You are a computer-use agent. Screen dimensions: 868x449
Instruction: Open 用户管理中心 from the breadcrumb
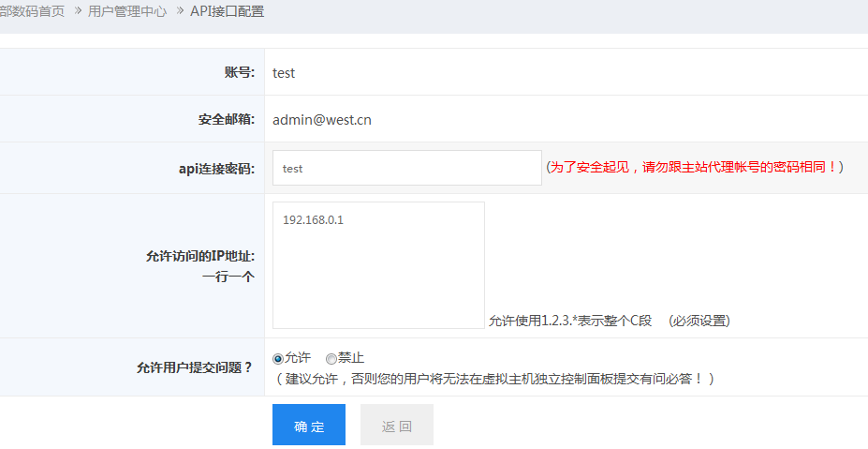coord(126,12)
